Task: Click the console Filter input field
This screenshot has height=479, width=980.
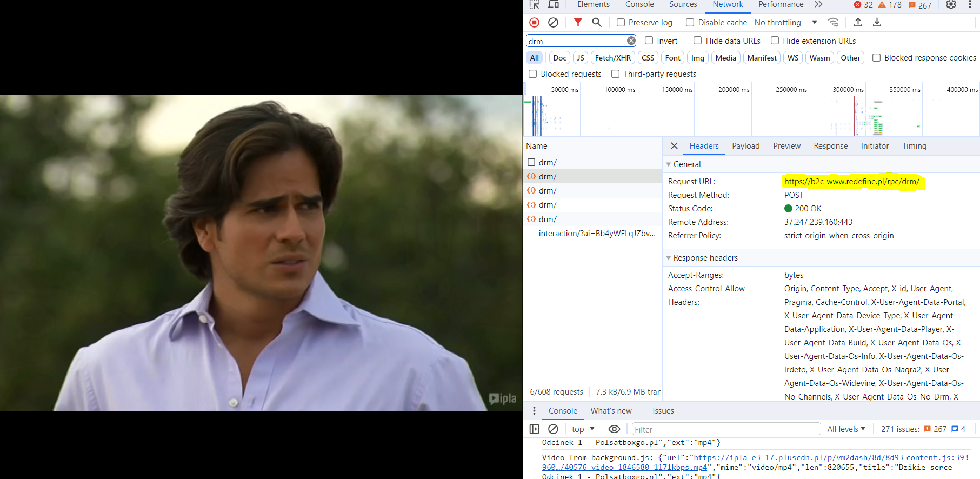Action: [x=725, y=429]
